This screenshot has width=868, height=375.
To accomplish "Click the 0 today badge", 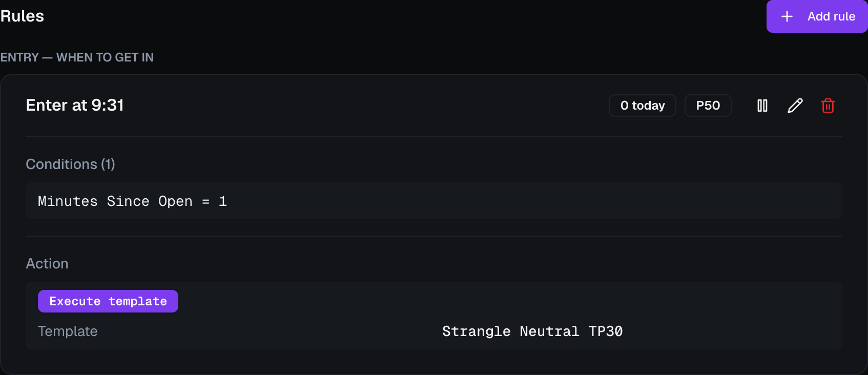I will pos(643,106).
